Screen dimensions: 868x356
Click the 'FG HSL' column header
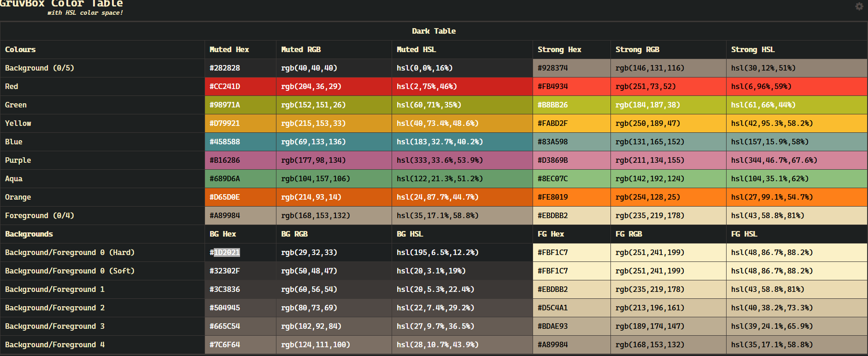[797, 234]
